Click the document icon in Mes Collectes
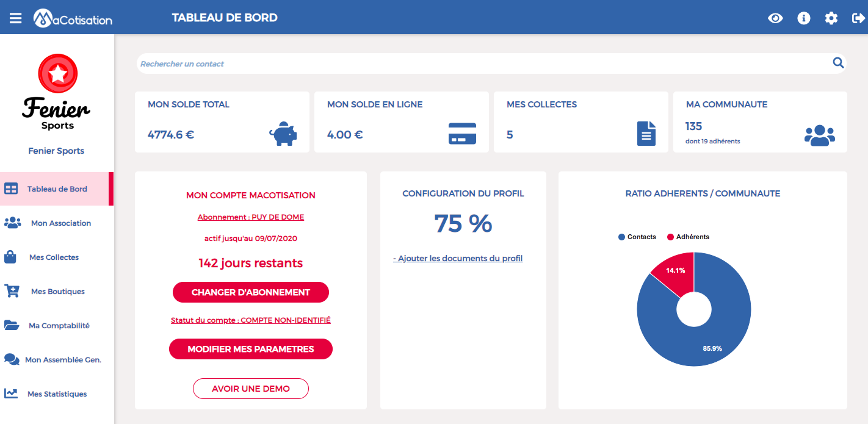The image size is (868, 424). 646,134
